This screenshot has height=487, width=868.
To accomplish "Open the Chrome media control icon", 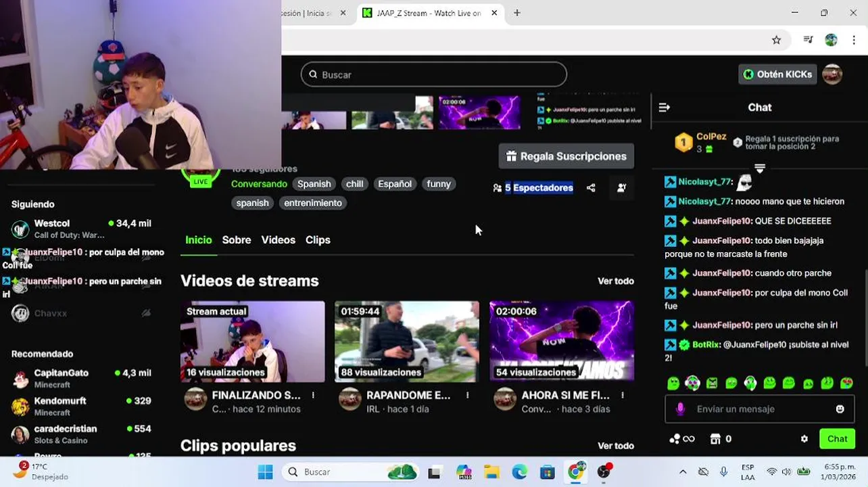I will [x=808, y=40].
